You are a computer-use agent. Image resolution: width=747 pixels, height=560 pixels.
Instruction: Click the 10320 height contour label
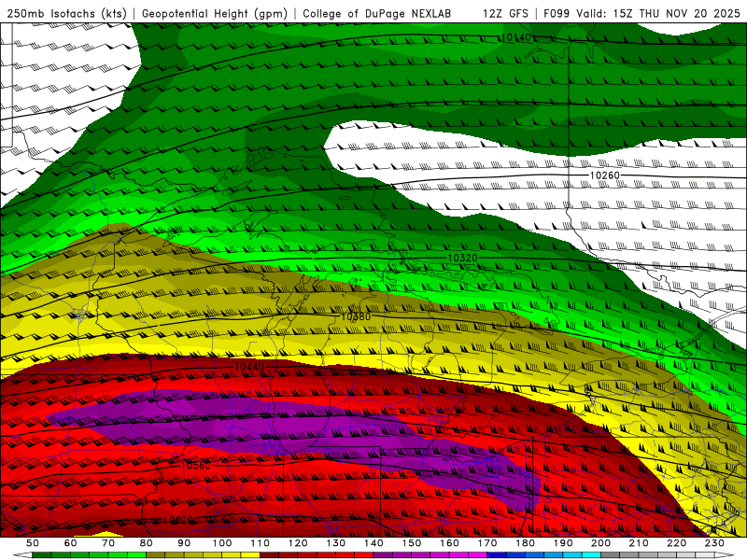pos(462,258)
